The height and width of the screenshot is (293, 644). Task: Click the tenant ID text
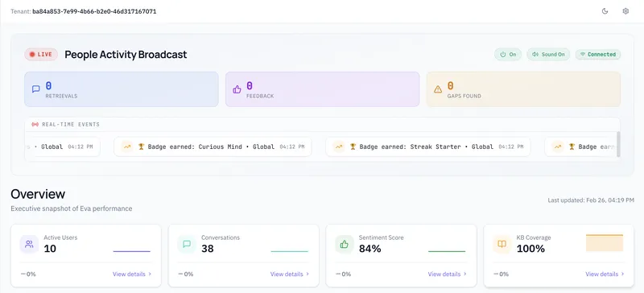pyautogui.click(x=94, y=11)
